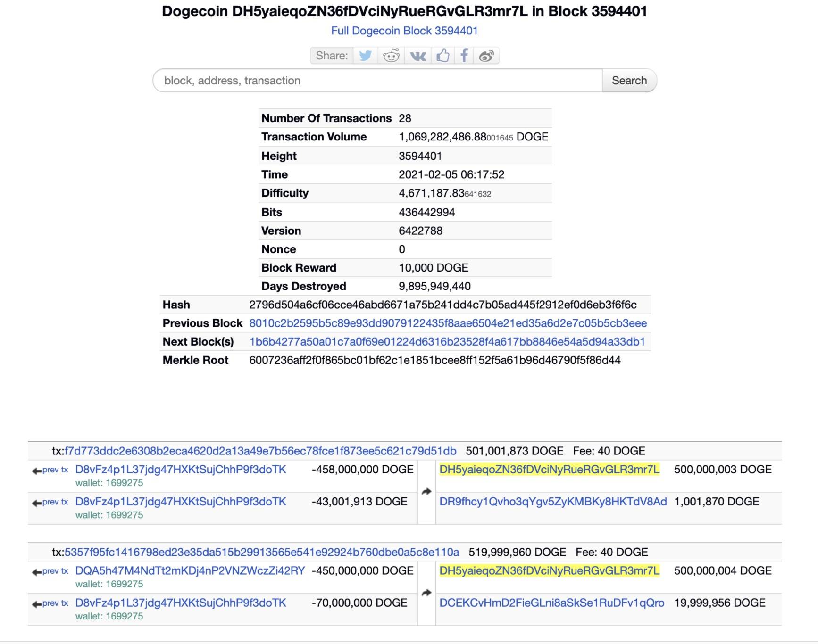Click the Search button
Viewport: 818px width, 644px height.
(x=629, y=81)
